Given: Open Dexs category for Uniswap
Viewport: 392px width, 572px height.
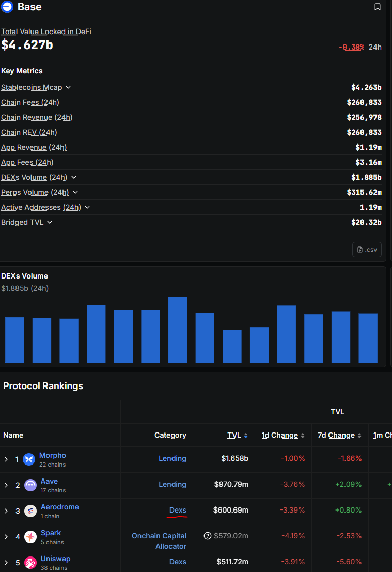Looking at the screenshot, I should (x=178, y=562).
